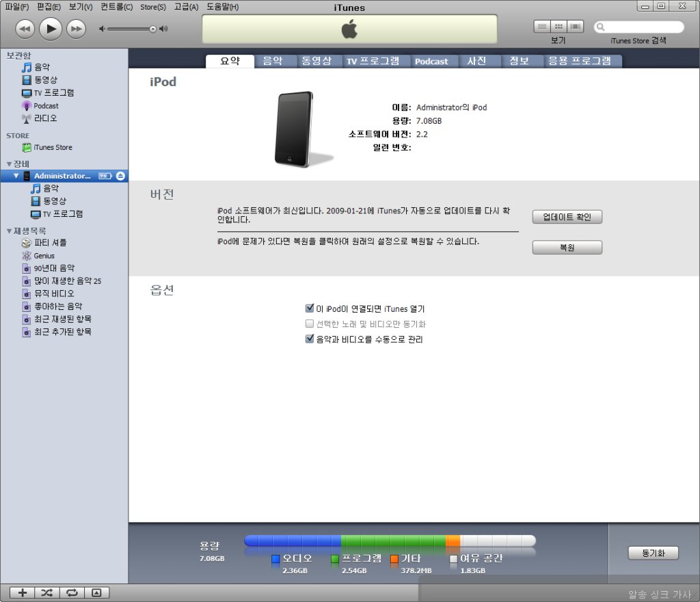
Task: Click the green 프로그램 capacity legend swatch
Action: click(335, 559)
